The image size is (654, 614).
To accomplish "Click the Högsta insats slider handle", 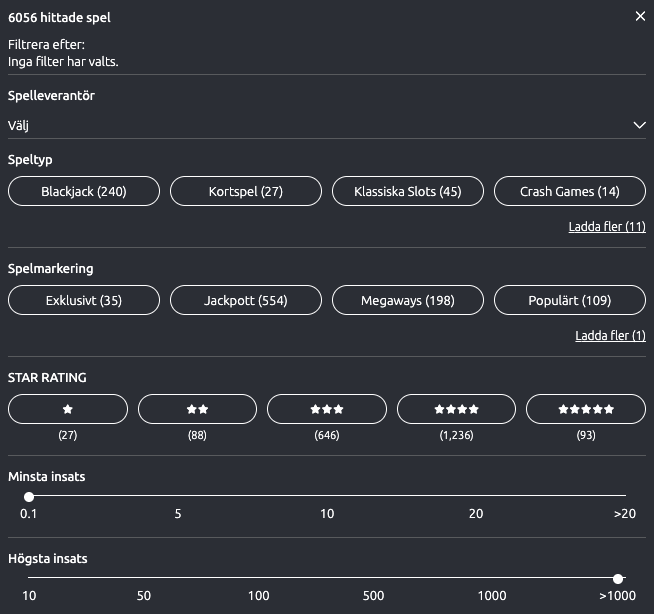I will [x=618, y=578].
